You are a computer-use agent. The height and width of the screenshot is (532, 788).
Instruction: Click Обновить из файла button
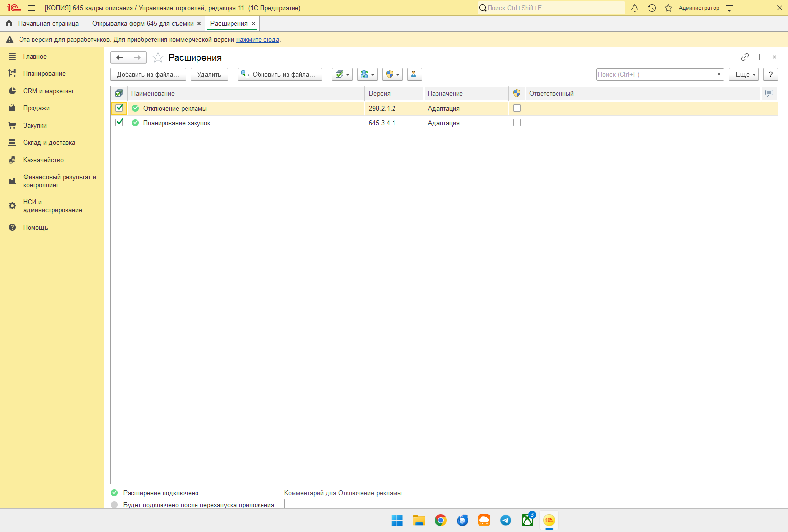click(x=280, y=74)
